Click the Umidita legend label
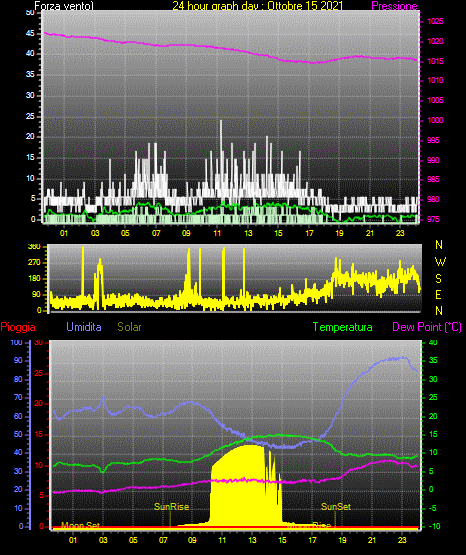The image size is (466, 555). (x=84, y=327)
